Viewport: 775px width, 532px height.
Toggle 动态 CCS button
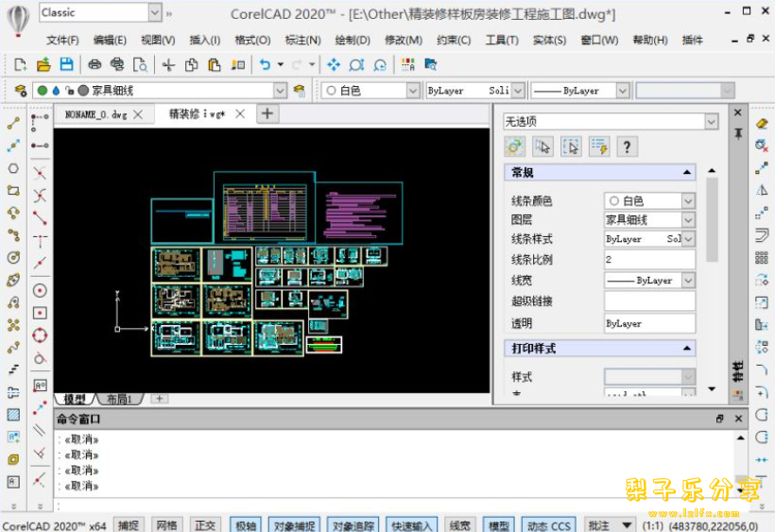548,525
